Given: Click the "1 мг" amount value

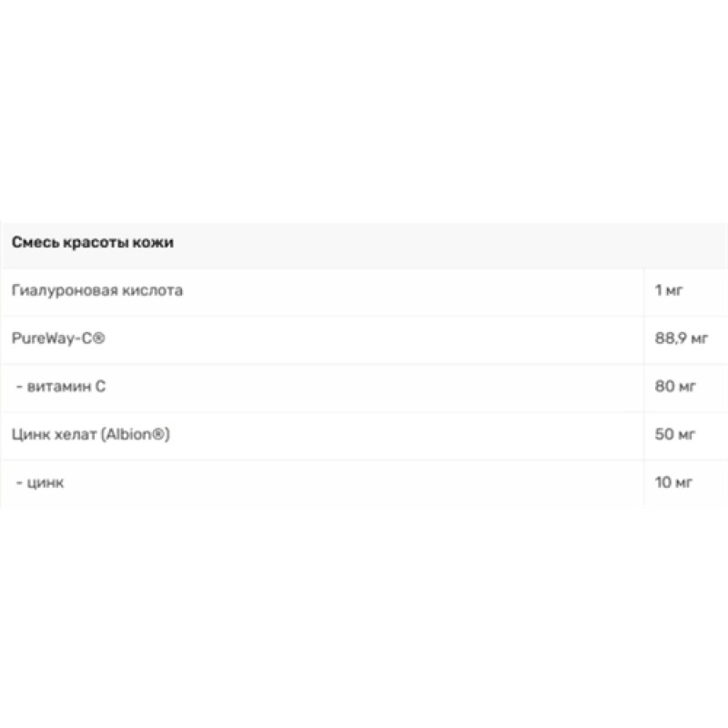Looking at the screenshot, I should (x=668, y=291).
